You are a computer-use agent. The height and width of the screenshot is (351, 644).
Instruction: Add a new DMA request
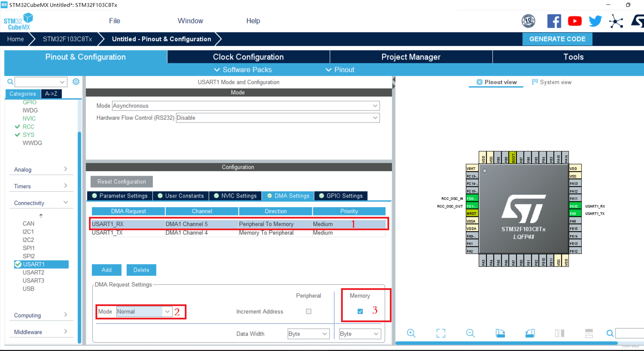[106, 270]
